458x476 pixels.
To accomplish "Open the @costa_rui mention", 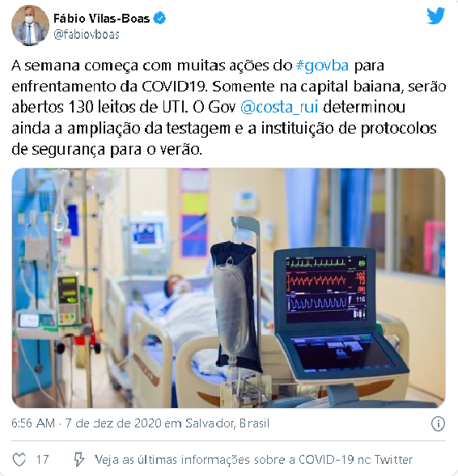I will [279, 107].
